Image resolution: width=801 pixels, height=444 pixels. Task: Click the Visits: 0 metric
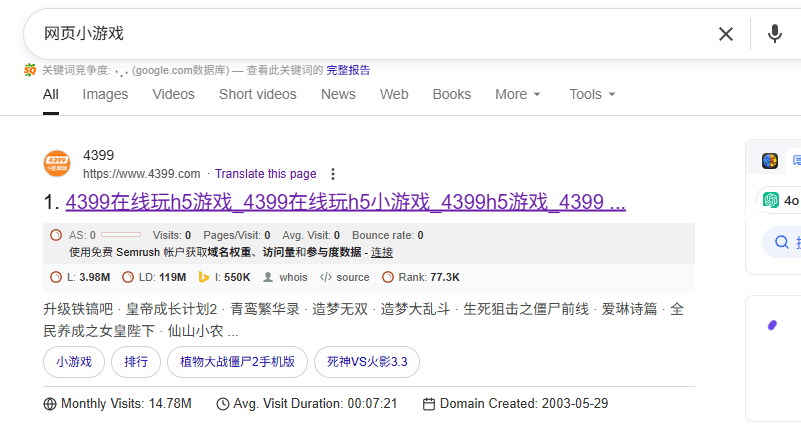[172, 235]
